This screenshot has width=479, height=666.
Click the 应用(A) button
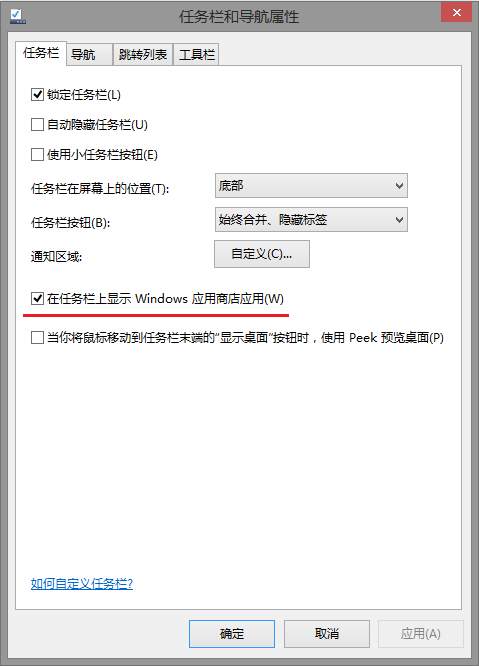click(420, 634)
